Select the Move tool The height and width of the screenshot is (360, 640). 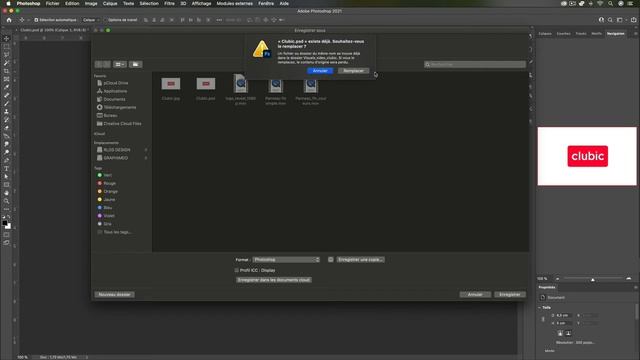coord(6,38)
